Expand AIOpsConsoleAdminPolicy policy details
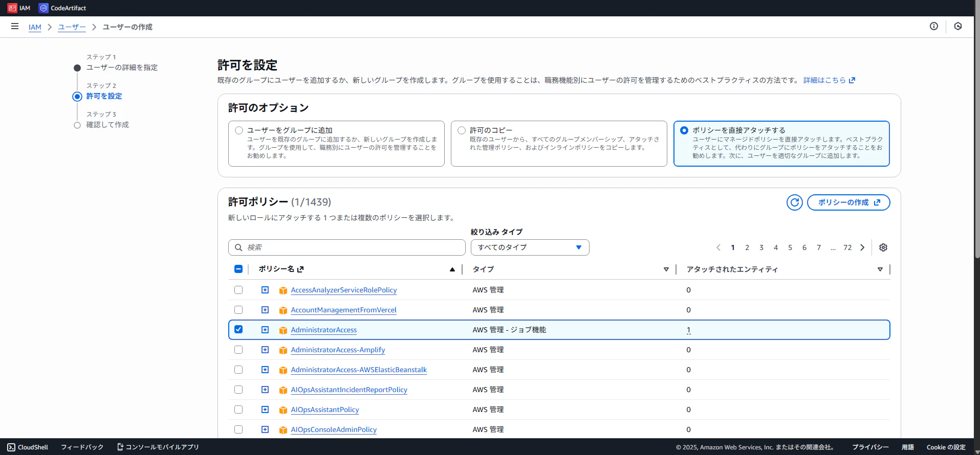This screenshot has width=980, height=455. click(x=265, y=429)
